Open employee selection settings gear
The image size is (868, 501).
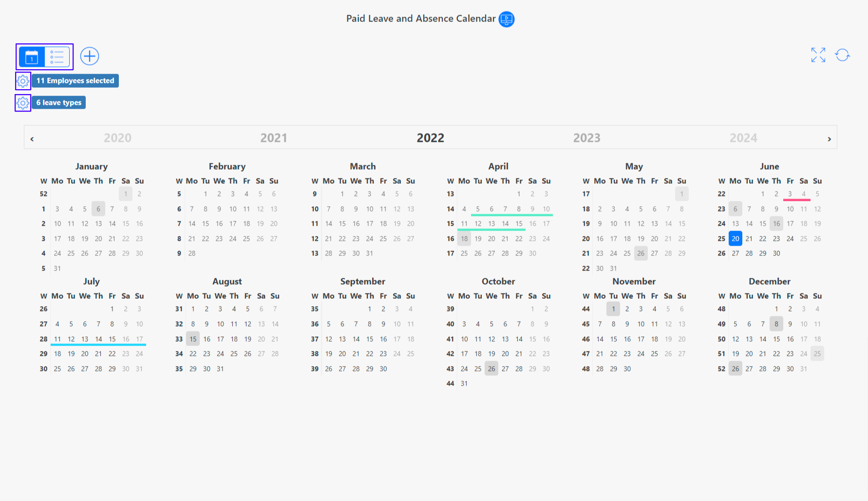click(x=23, y=81)
